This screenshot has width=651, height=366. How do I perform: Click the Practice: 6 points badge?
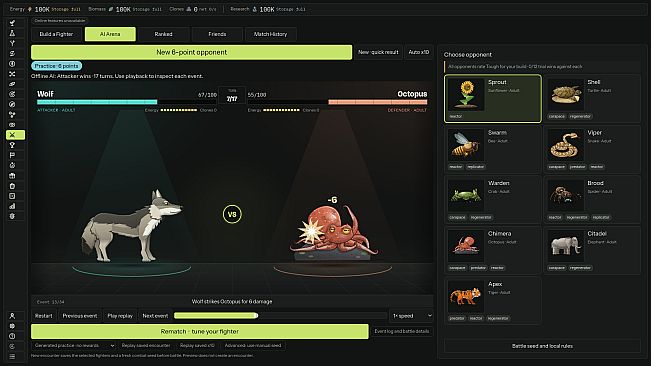point(56,66)
